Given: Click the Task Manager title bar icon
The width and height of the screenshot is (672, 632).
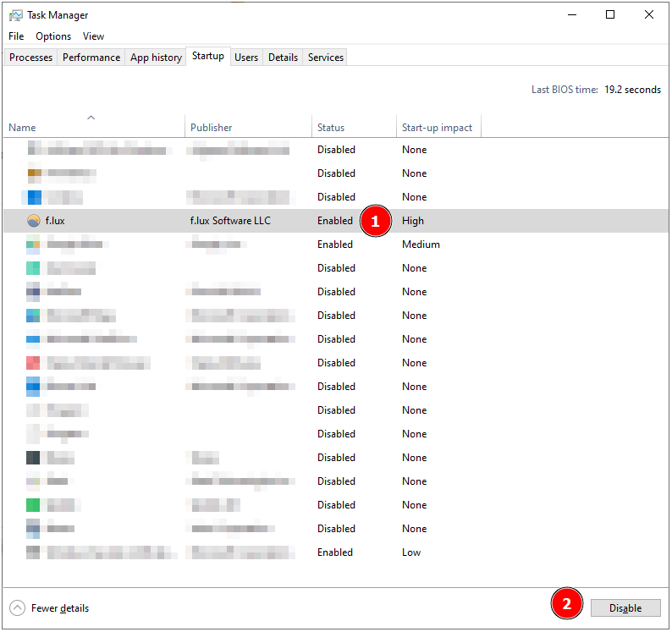Looking at the screenshot, I should point(15,15).
